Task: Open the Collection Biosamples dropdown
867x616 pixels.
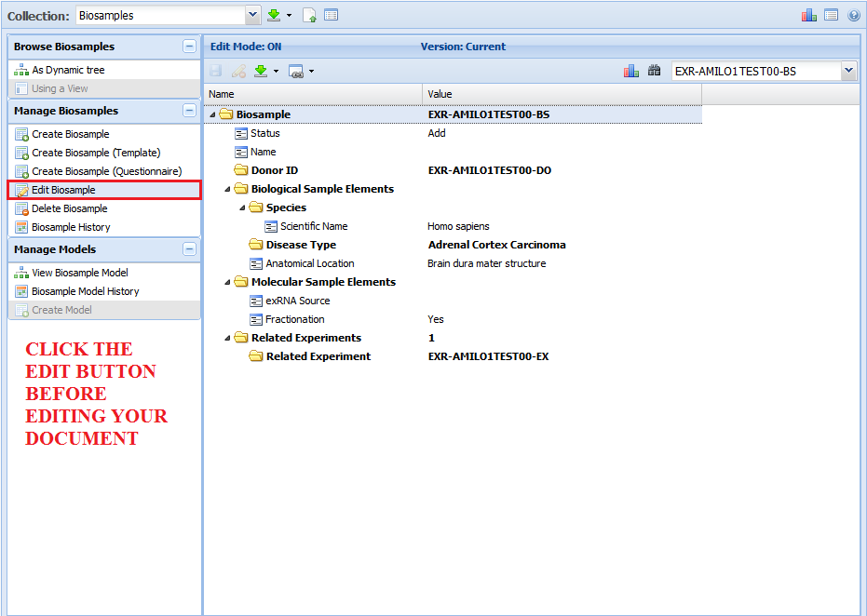Action: [x=252, y=16]
